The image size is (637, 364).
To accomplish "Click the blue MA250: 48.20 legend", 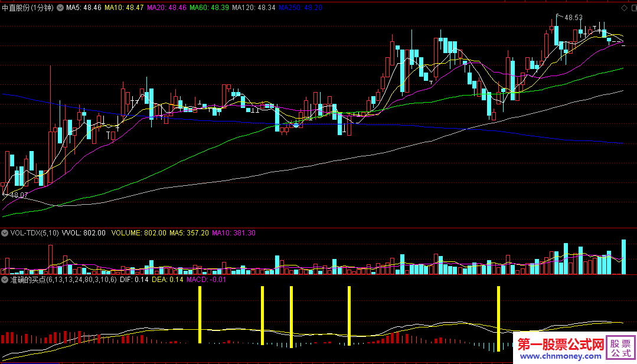I will (300, 8).
